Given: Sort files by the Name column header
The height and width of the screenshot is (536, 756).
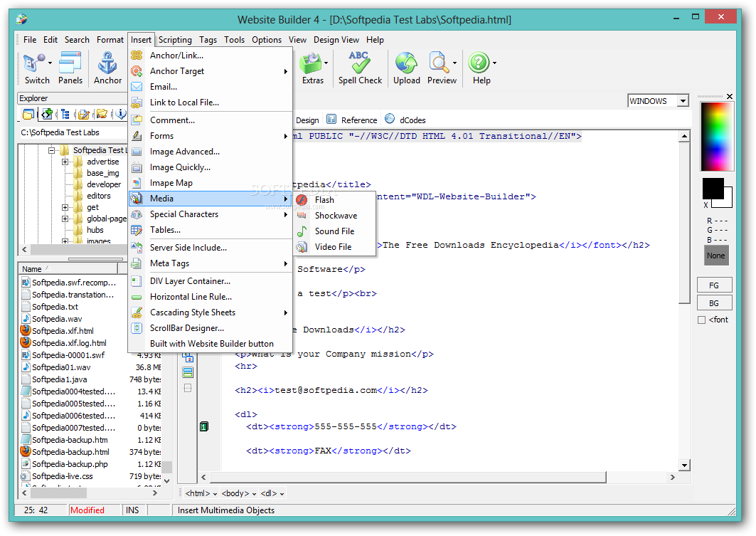Looking at the screenshot, I should point(68,269).
